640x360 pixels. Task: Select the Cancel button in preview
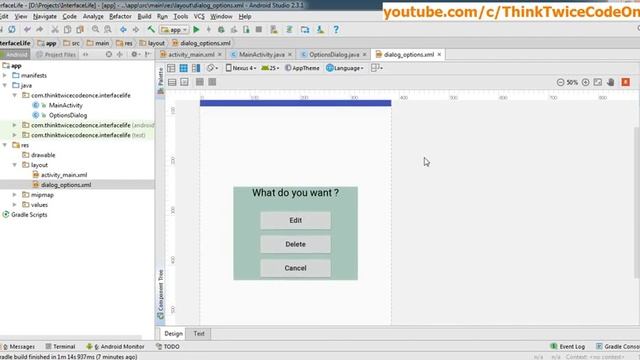(296, 268)
